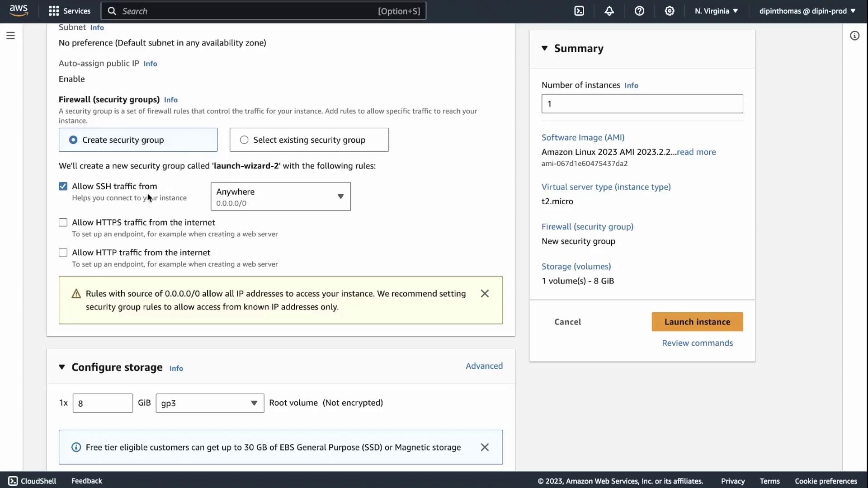Go to the AWS home logo
Screen dimensions: 868x488
click(19, 10)
